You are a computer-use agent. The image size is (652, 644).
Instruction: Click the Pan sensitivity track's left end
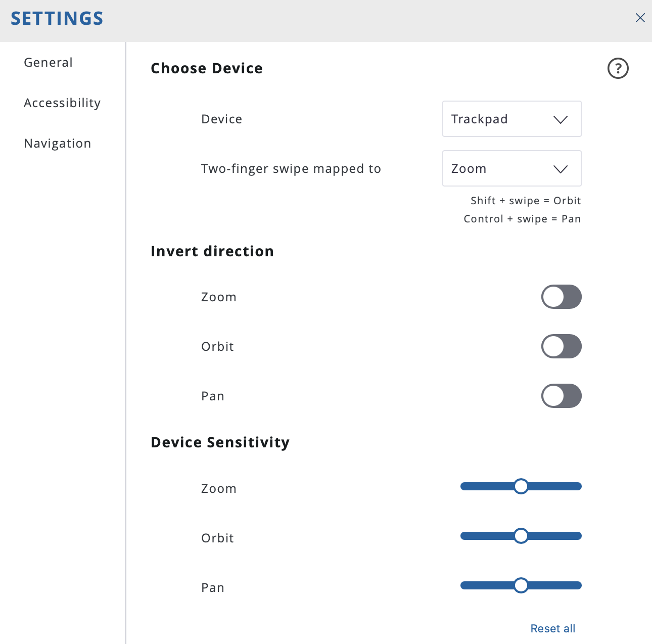pos(464,585)
